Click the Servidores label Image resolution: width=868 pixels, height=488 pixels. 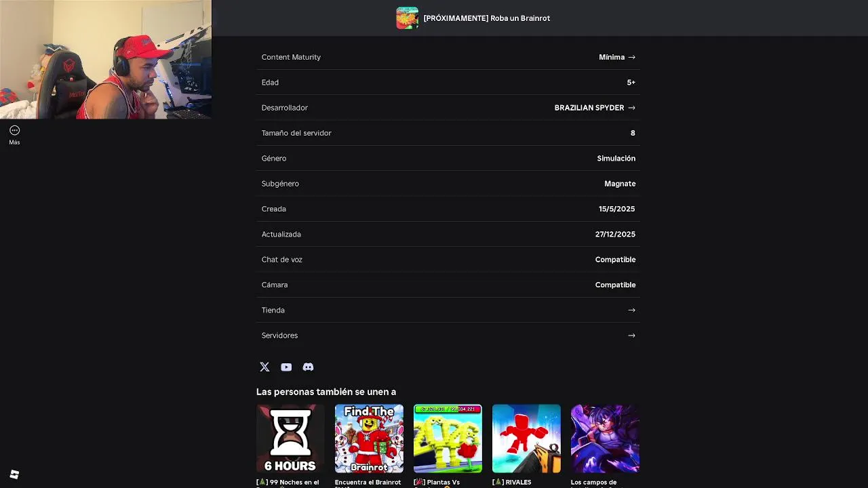pos(279,335)
